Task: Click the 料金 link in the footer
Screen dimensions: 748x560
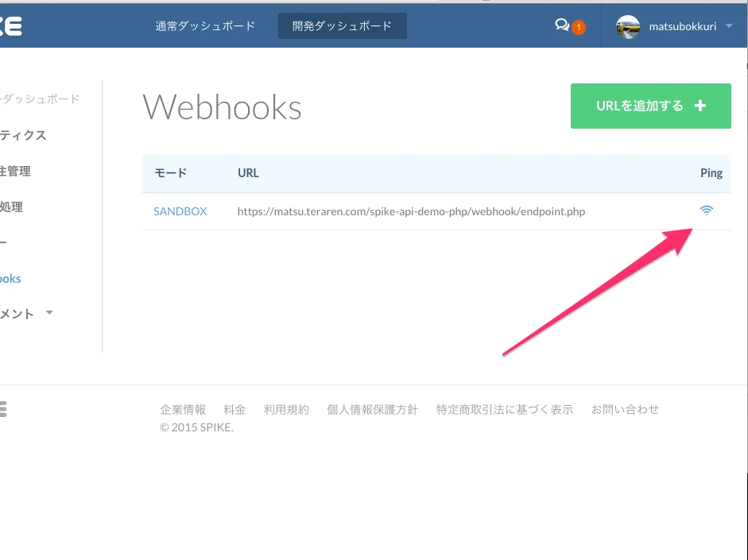Action: (234, 409)
